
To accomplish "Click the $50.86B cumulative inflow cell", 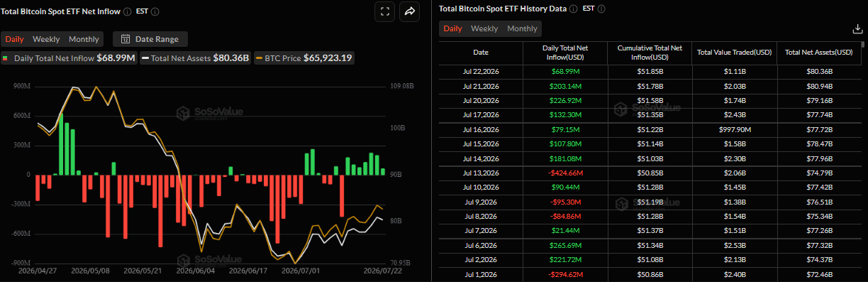I will pos(650,274).
